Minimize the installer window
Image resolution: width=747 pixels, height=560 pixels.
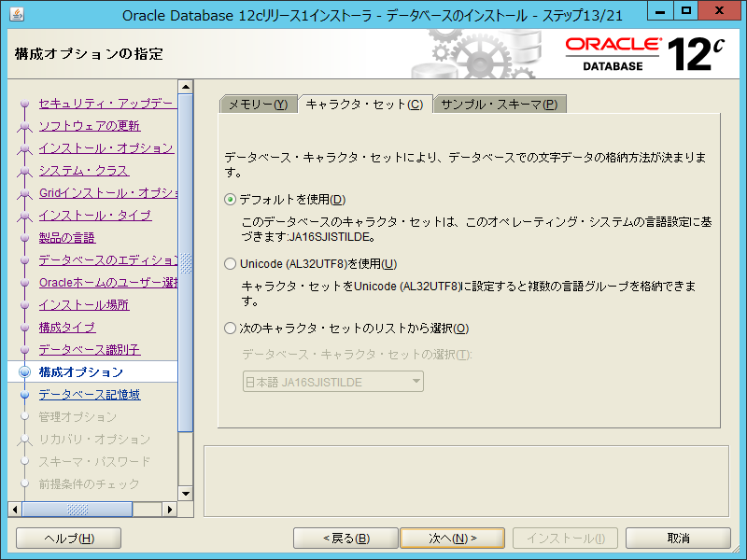tap(658, 12)
